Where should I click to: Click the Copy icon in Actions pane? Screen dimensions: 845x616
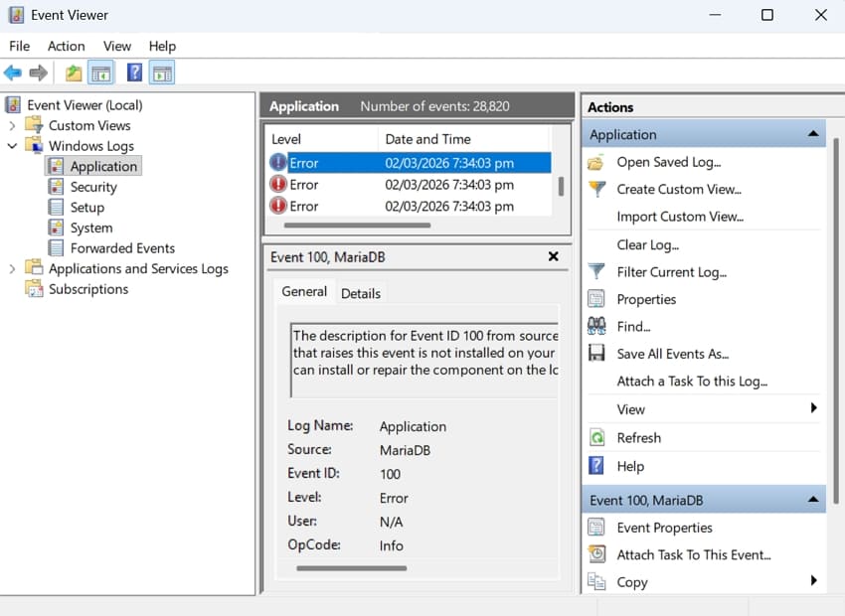point(596,581)
